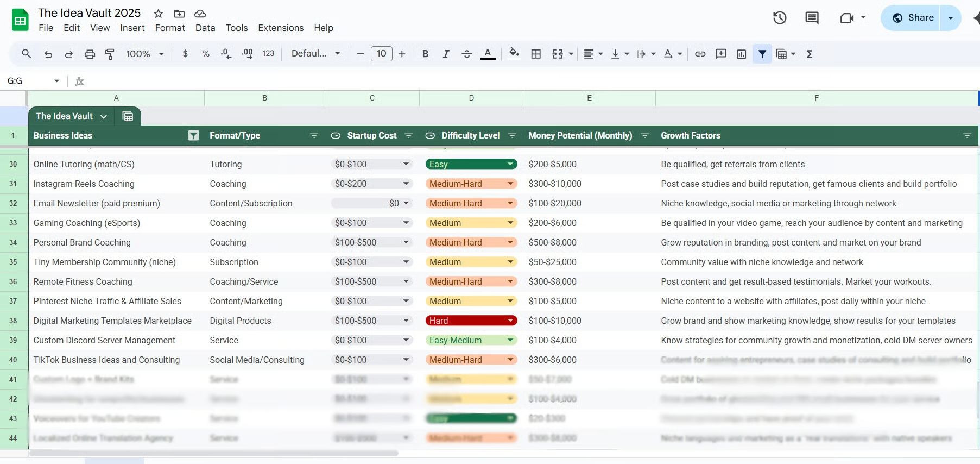Star the Idea Vault 2025 document
980x464 pixels.
click(158, 14)
